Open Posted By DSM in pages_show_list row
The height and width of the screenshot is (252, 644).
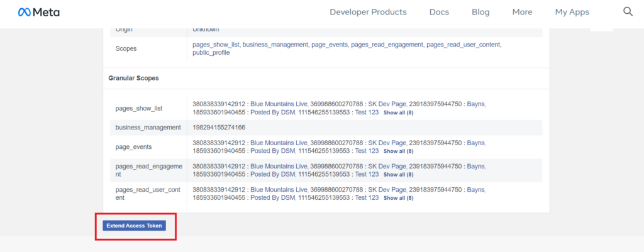(x=273, y=112)
